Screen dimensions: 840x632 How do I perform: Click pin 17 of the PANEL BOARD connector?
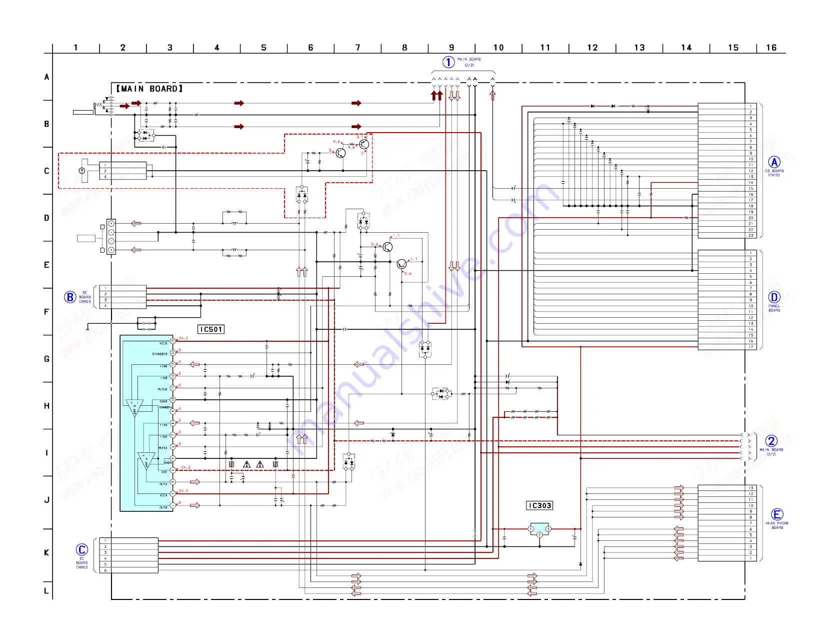click(x=751, y=347)
